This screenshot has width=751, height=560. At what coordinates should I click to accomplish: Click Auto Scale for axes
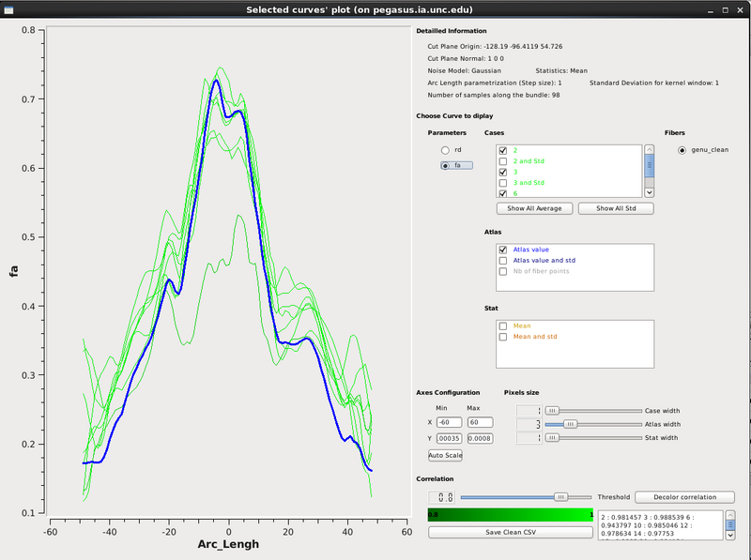[445, 455]
